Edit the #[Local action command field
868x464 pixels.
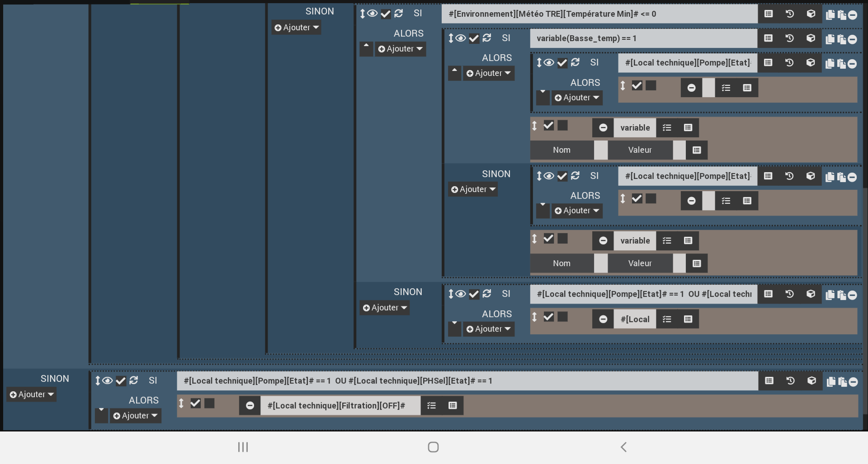(635, 319)
